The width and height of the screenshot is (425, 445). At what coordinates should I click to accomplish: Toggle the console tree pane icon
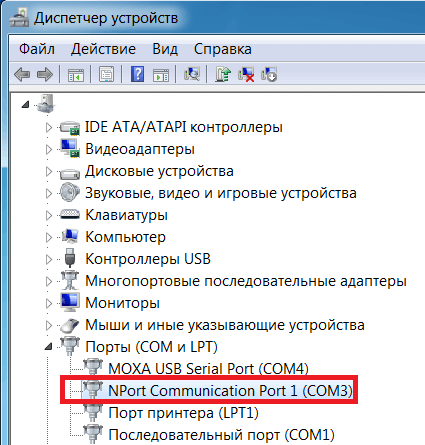click(76, 74)
